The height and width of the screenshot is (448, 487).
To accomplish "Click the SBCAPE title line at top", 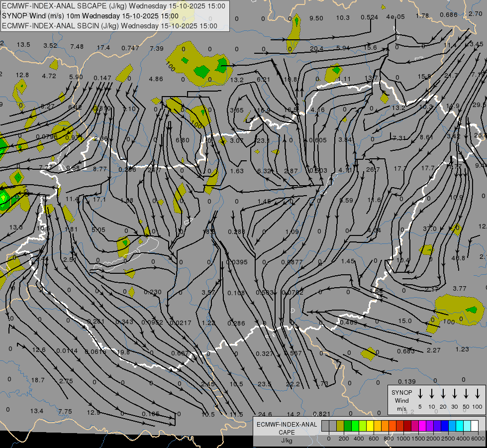I will pyautogui.click(x=113, y=6).
